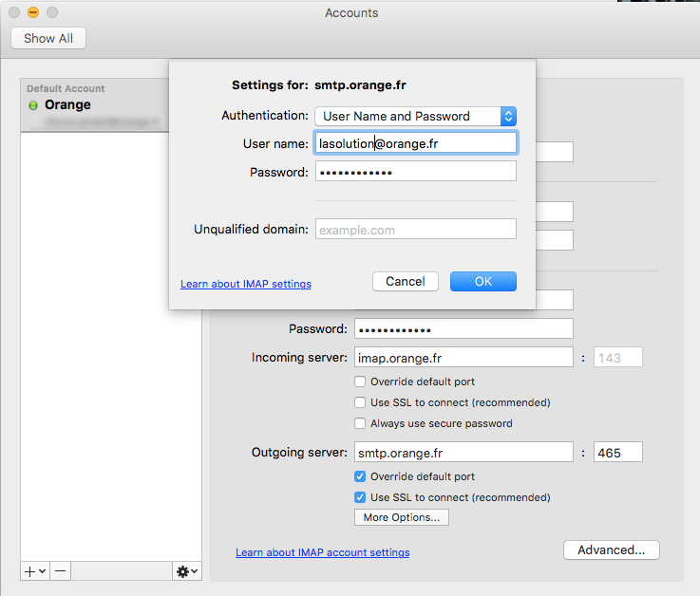This screenshot has width=700, height=596.
Task: Click the Show All button
Action: click(x=48, y=38)
